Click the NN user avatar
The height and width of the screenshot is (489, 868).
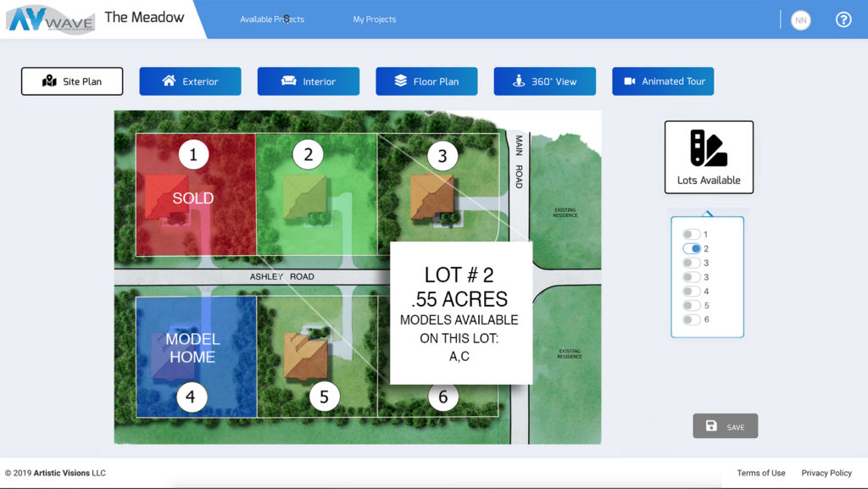point(800,20)
